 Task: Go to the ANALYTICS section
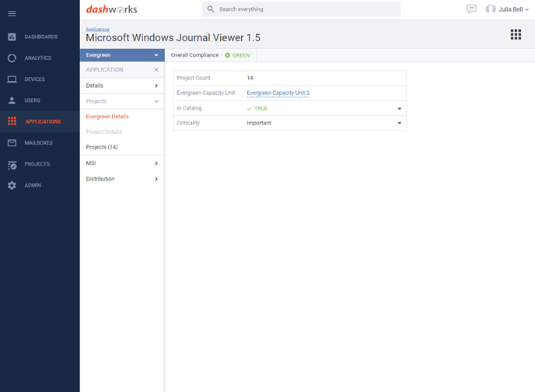click(38, 58)
